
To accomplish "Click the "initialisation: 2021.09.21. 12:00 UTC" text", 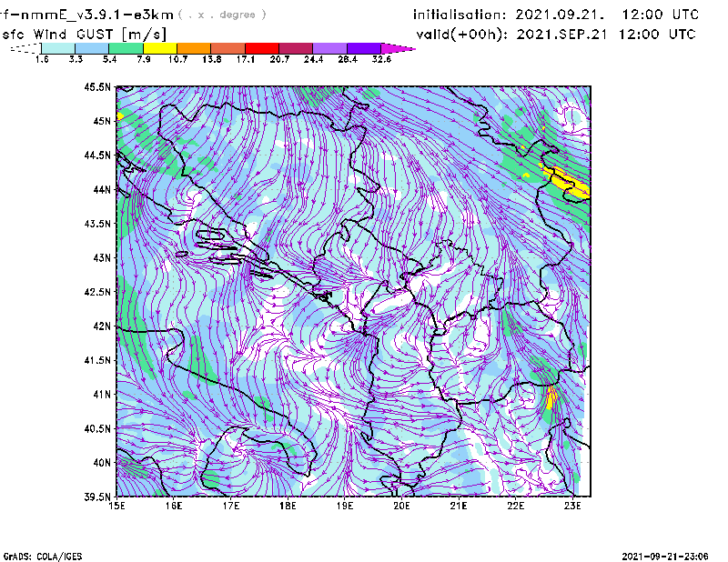I will click(556, 15).
